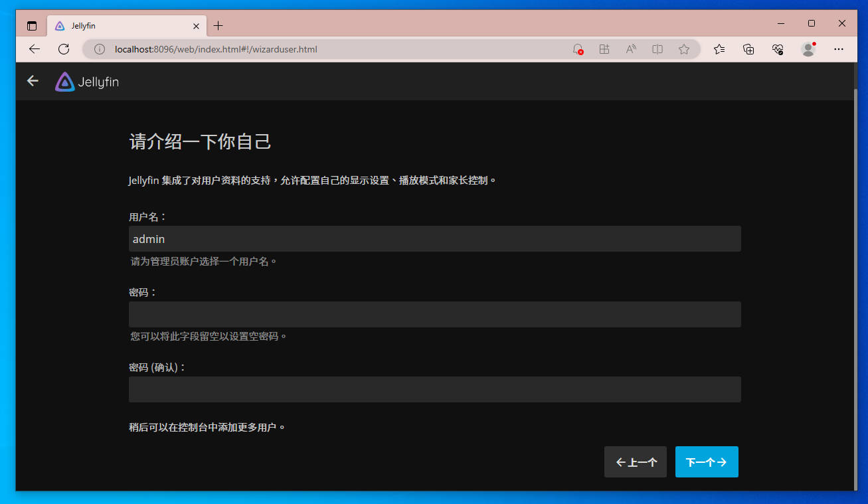
Task: Close the Jellyfin browser tab
Action: 196,26
